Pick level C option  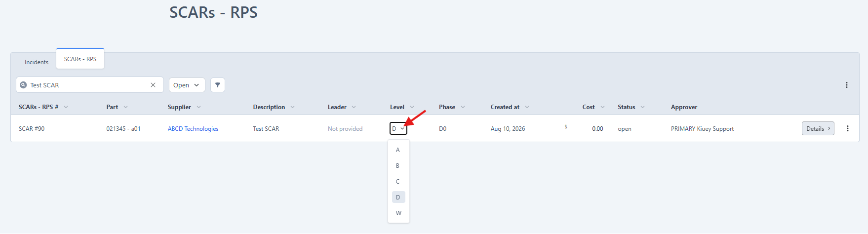[x=398, y=182]
